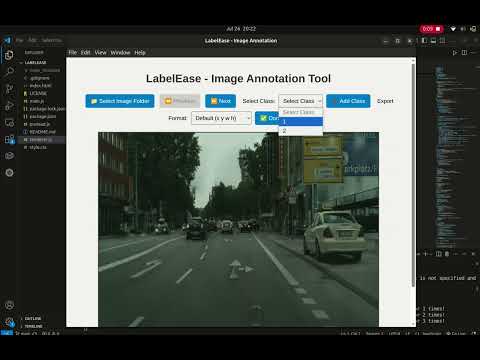Click the Run play icon in VS Code editor
The height and width of the screenshot is (360, 480).
pyautogui.click(x=455, y=53)
